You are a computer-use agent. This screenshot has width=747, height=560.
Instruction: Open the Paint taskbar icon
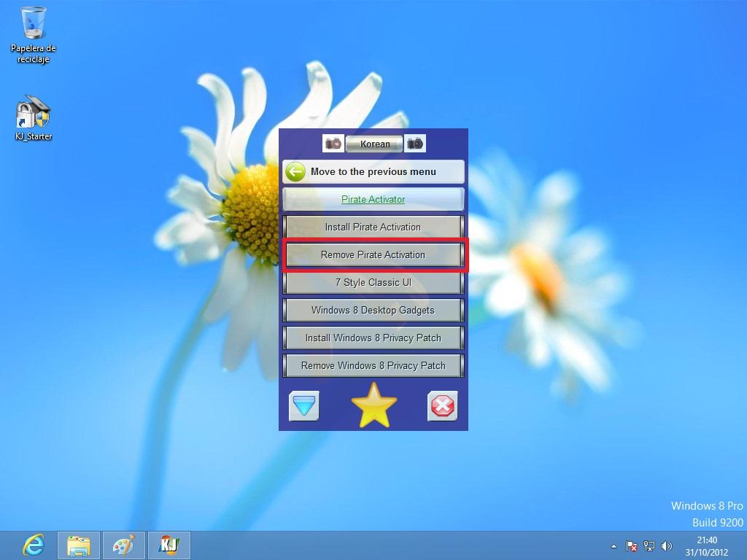pyautogui.click(x=124, y=545)
